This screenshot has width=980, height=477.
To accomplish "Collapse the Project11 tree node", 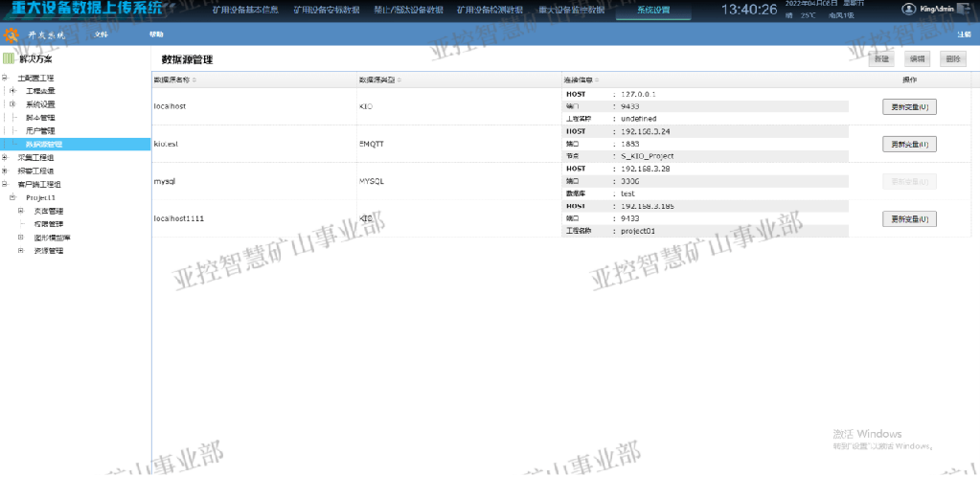I will point(12,197).
